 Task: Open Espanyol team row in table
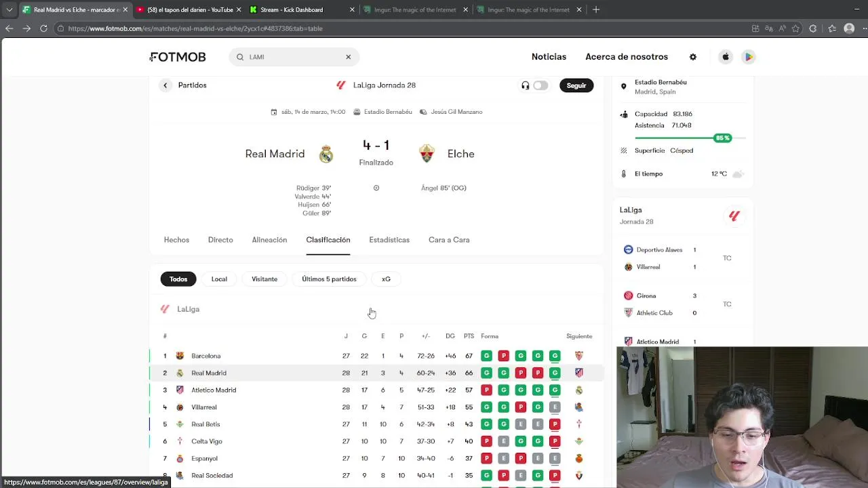(x=376, y=458)
